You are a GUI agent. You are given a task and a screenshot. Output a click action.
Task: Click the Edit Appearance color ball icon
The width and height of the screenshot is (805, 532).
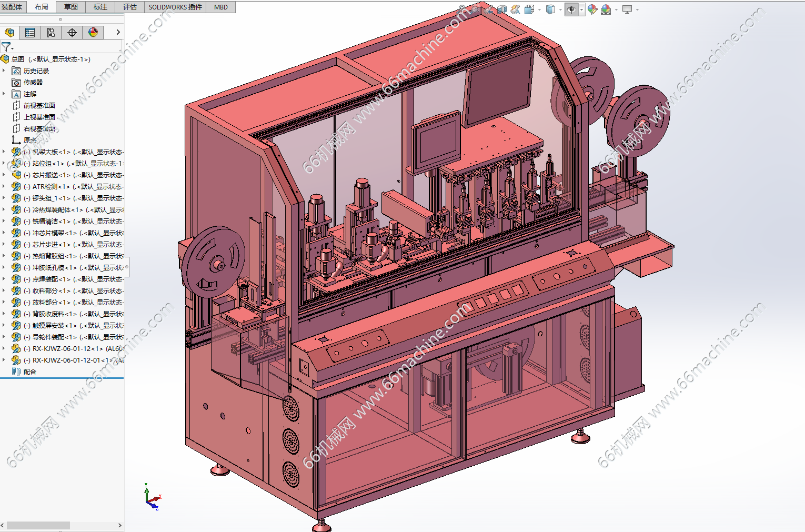592,9
